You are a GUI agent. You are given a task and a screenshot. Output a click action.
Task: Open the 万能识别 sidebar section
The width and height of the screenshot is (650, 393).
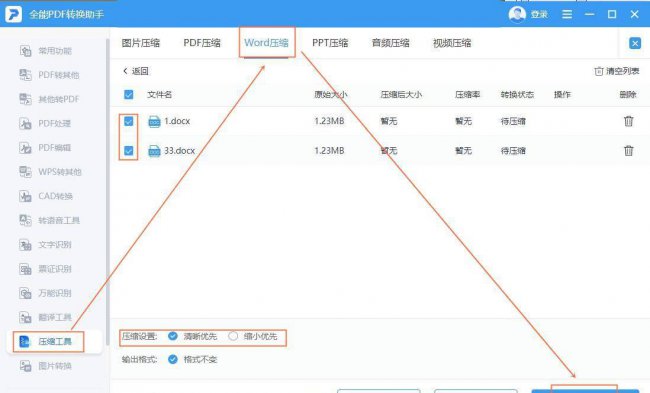click(46, 293)
